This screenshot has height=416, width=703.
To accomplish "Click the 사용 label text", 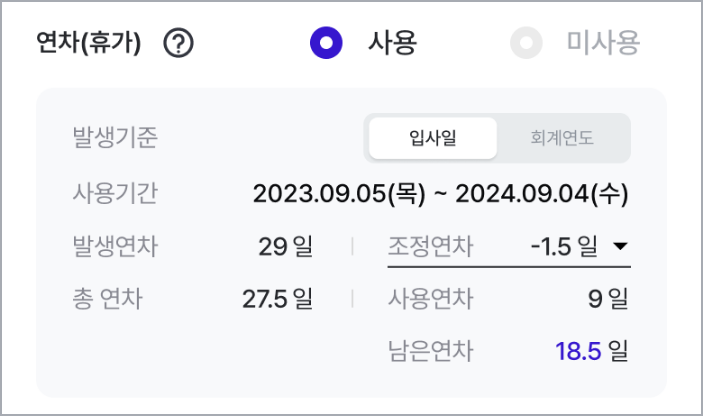I will pyautogui.click(x=393, y=43).
